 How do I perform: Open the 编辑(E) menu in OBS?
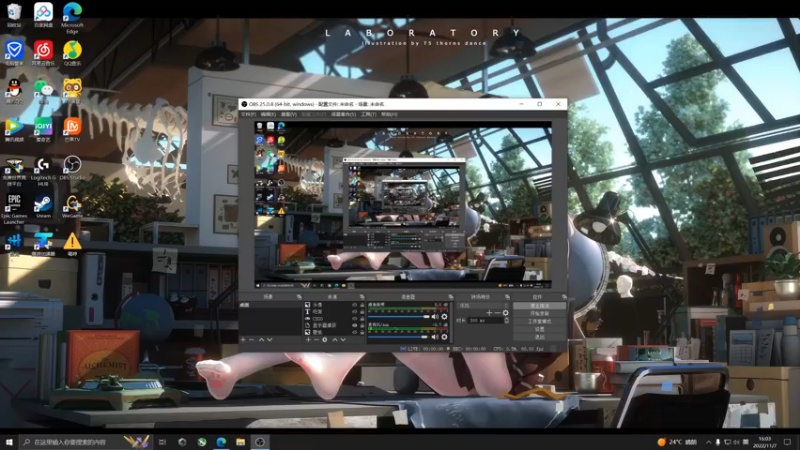coord(268,114)
